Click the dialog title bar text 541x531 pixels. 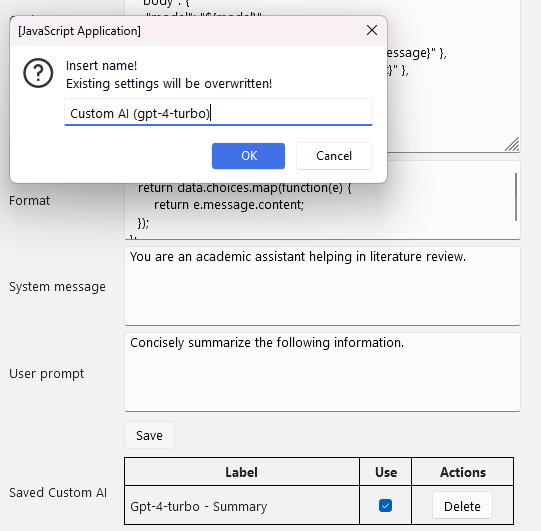click(x=79, y=31)
